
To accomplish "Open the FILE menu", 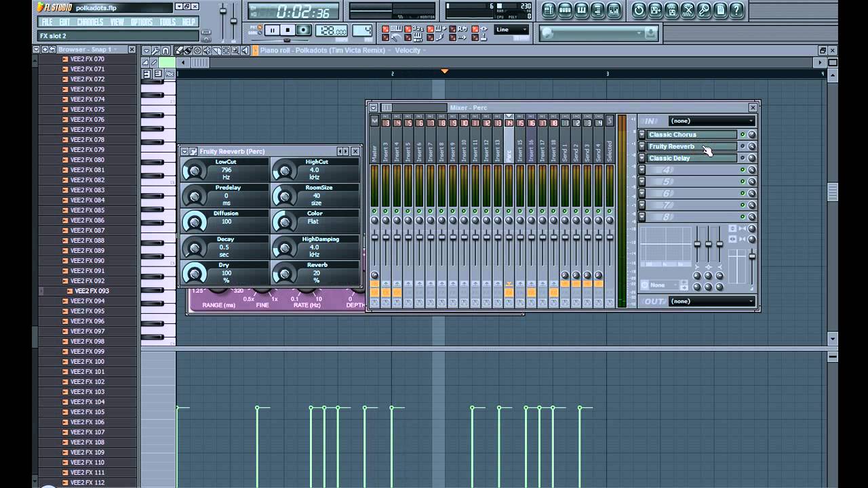I will [x=47, y=22].
